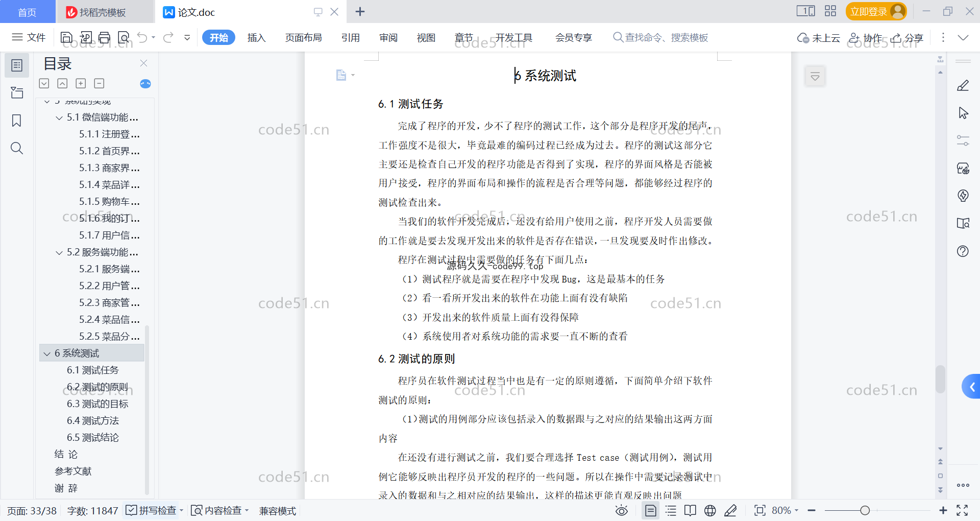Toggle the 内容检查 content check option
Image resolution: width=980 pixels, height=521 pixels.
click(219, 510)
